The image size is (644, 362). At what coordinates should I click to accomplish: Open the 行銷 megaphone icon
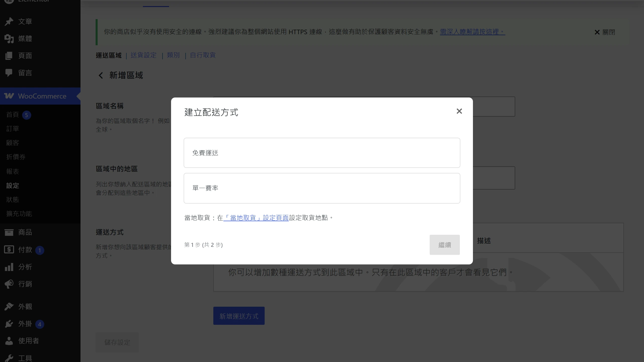tap(9, 284)
